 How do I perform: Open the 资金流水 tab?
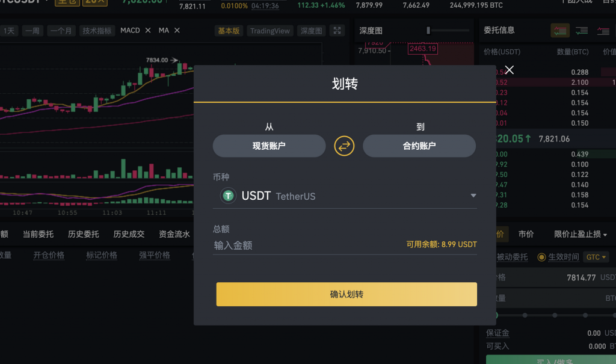(x=173, y=234)
